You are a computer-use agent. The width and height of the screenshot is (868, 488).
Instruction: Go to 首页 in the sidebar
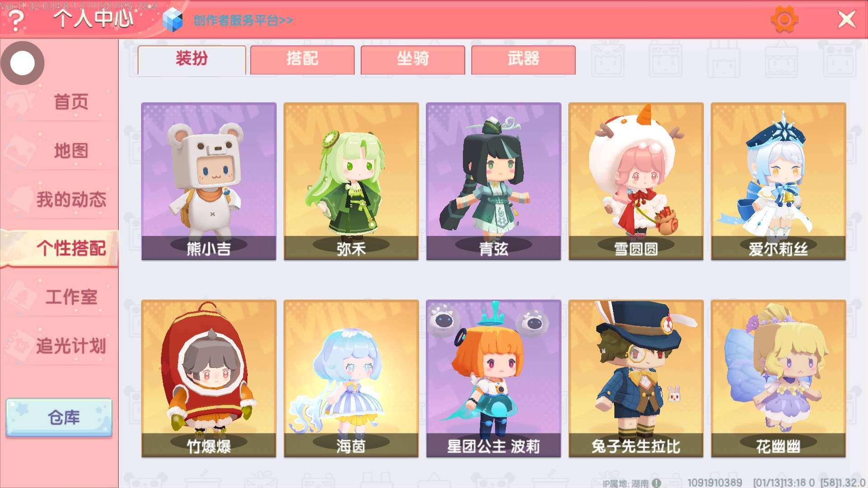(x=71, y=102)
